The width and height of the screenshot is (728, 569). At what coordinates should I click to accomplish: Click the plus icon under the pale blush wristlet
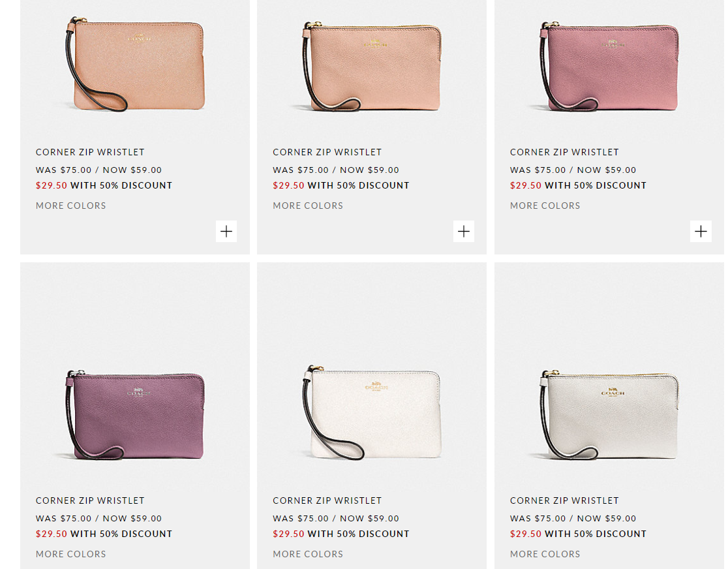pos(464,231)
